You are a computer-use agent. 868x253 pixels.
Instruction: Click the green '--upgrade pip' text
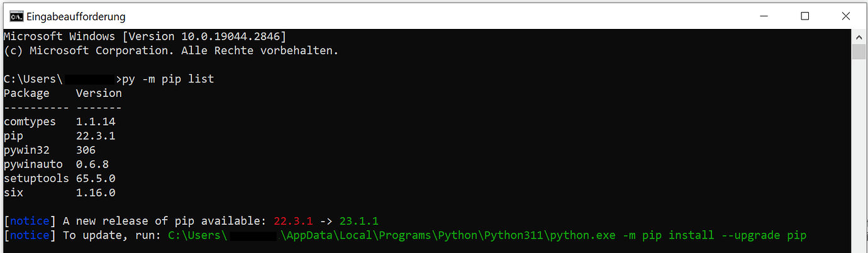[762, 235]
